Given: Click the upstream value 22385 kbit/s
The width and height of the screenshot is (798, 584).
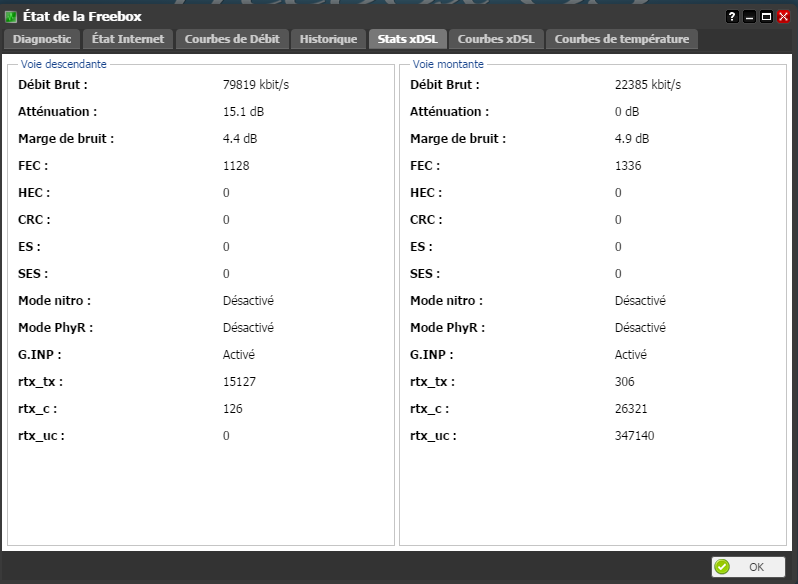Looking at the screenshot, I should click(x=647, y=84).
